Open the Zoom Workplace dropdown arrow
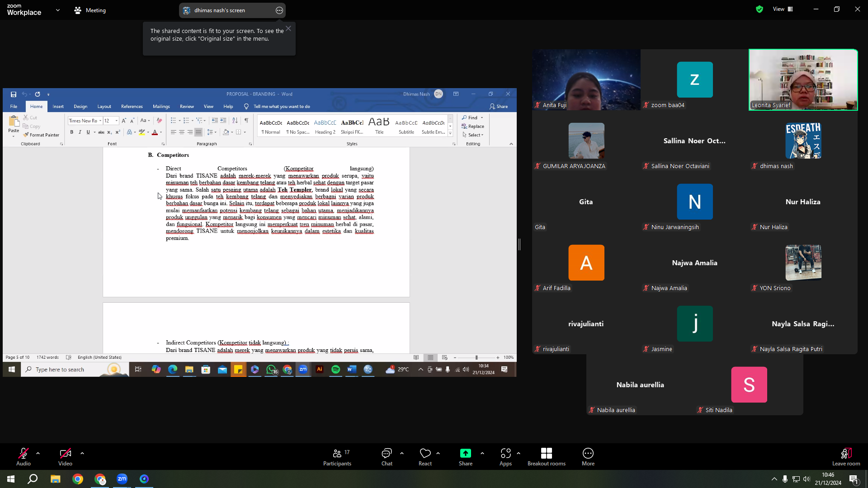This screenshot has width=868, height=488. pos(58,10)
